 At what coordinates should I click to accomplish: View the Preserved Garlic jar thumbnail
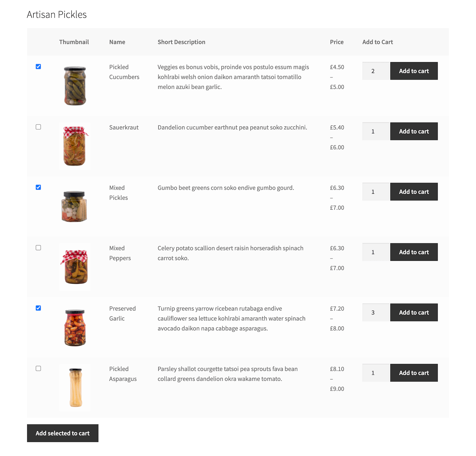click(x=75, y=327)
